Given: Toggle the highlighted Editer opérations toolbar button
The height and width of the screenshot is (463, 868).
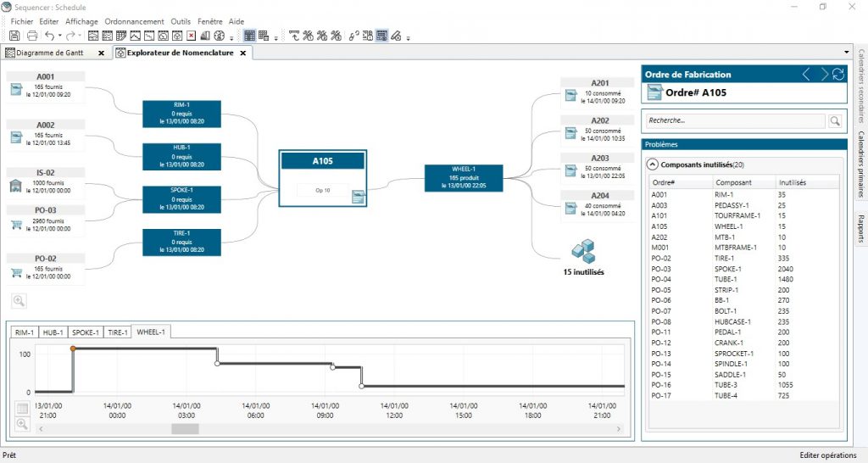Looking at the screenshot, I should 382,36.
